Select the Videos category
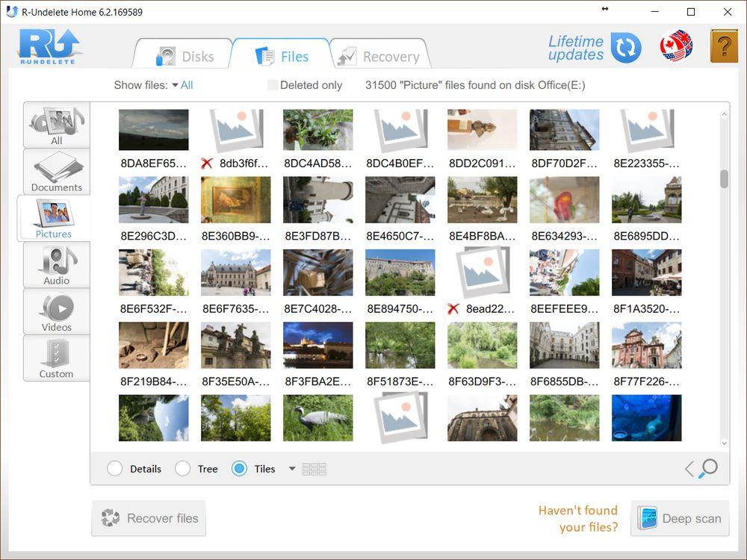Viewport: 747px width, 560px height. pyautogui.click(x=57, y=311)
